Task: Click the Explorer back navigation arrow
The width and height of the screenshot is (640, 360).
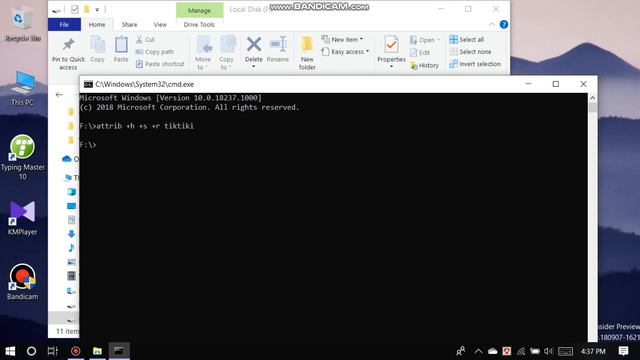Action: tap(59, 95)
